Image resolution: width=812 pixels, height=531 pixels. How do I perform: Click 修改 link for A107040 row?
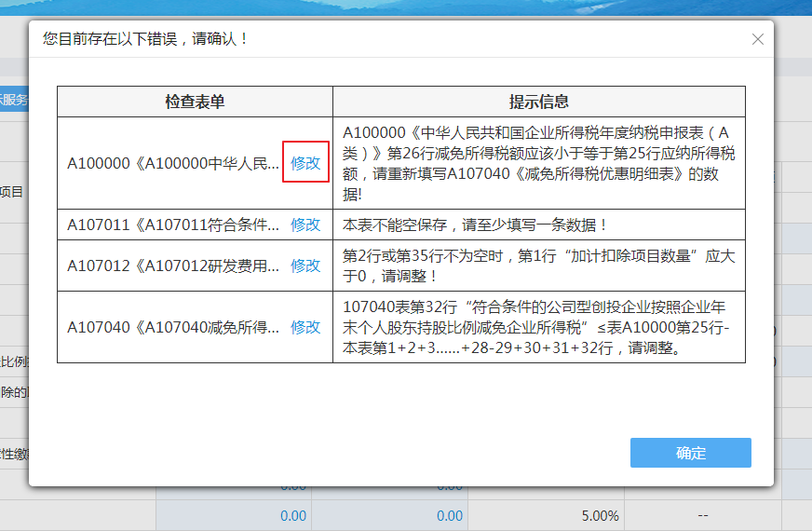coord(305,327)
